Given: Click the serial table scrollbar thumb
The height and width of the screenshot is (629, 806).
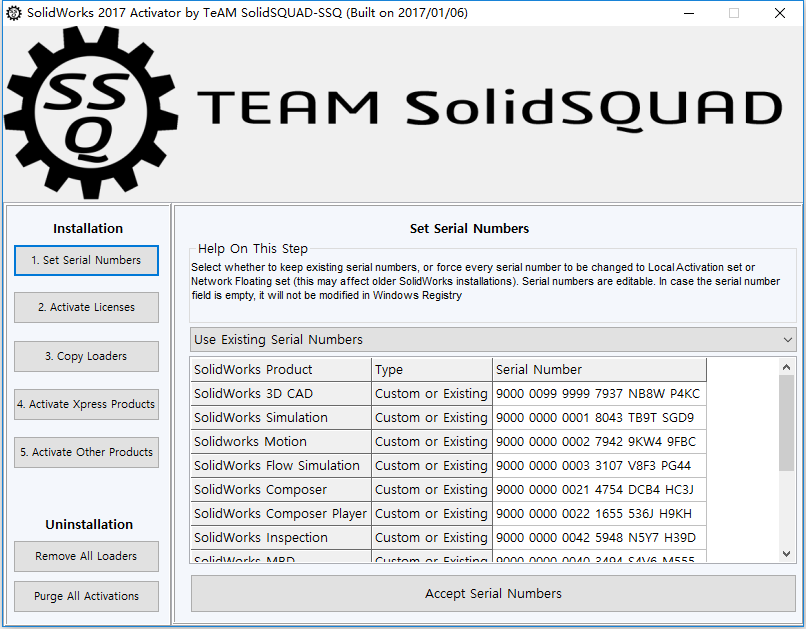Looking at the screenshot, I should coord(786,423).
